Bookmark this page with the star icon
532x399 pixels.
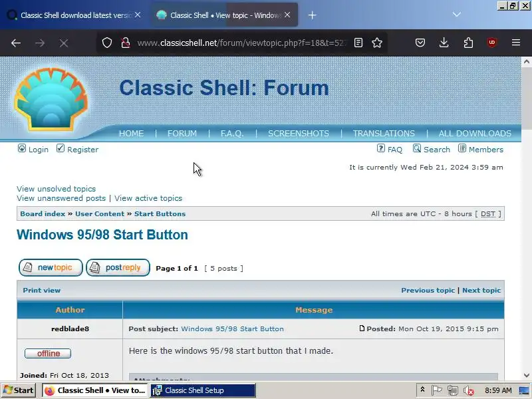pos(377,43)
